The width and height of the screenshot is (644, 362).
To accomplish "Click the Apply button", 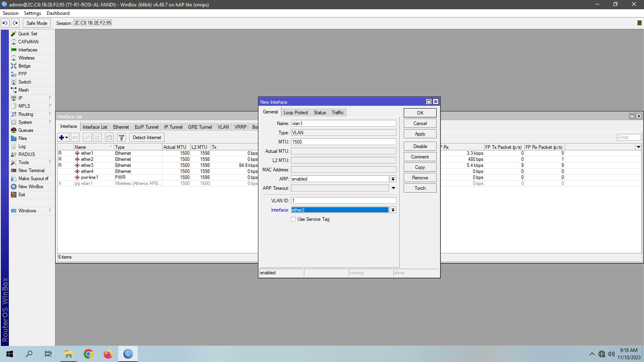I will pos(420,134).
